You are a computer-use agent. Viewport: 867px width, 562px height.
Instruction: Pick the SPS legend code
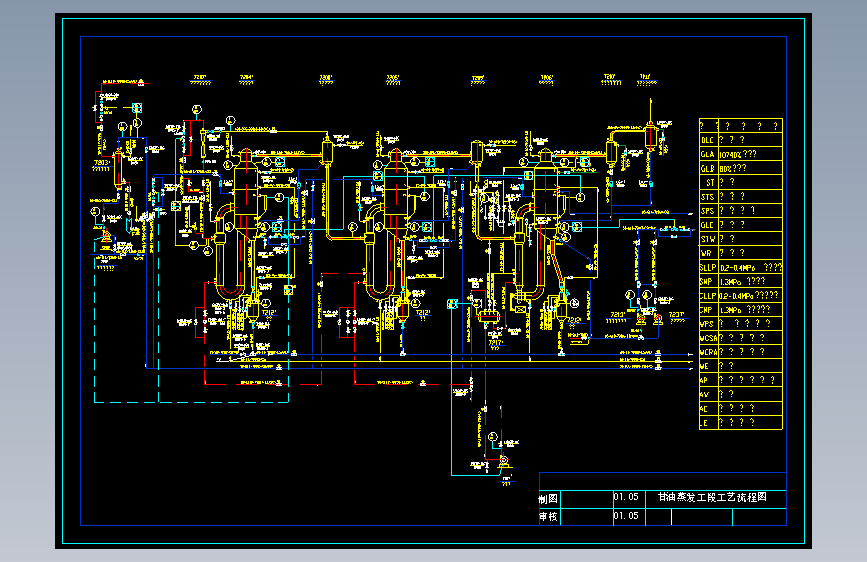pos(708,211)
